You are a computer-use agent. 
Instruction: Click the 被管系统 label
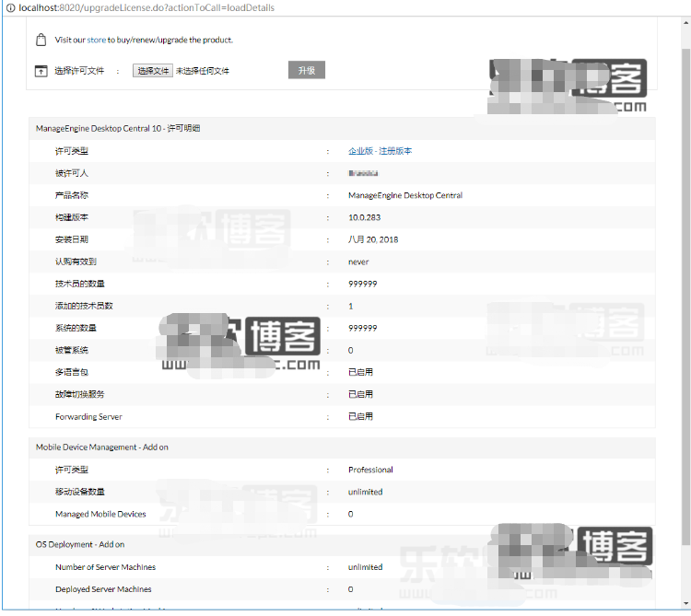tap(71, 350)
